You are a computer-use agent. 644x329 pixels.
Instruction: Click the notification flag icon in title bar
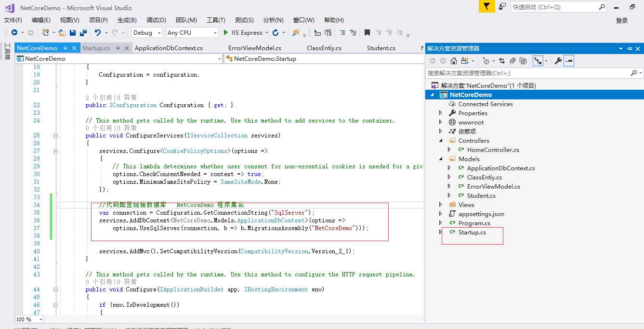(x=486, y=6)
